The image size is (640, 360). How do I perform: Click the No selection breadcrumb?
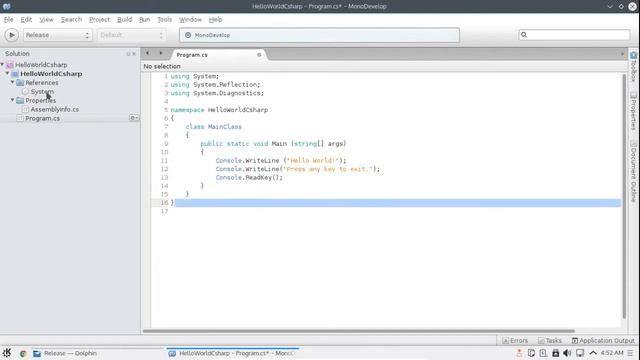click(162, 66)
